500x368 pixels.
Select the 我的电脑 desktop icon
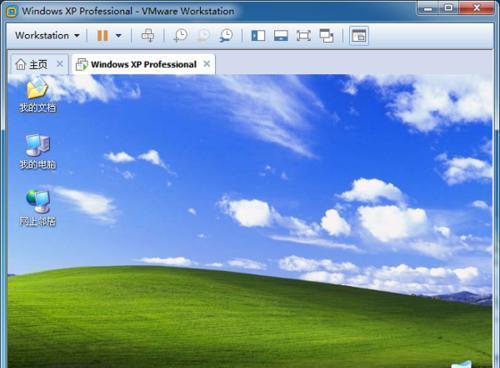37,152
